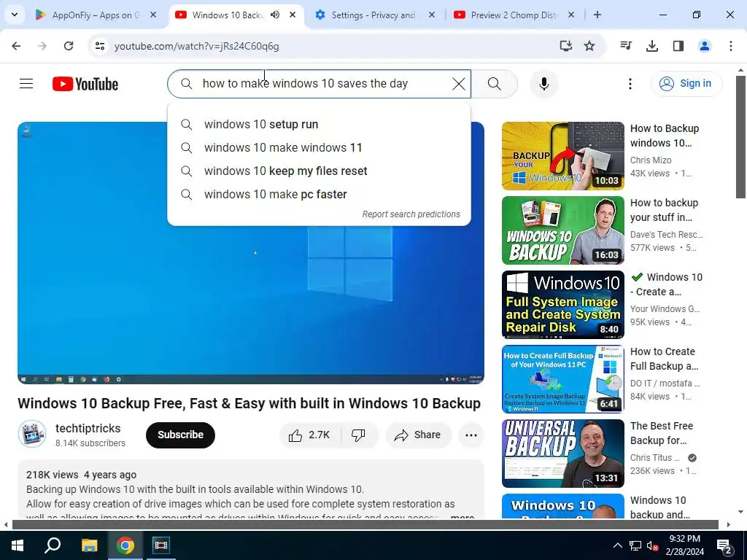The width and height of the screenshot is (747, 560).
Task: Open the Chrome profile icon
Action: pos(704,46)
